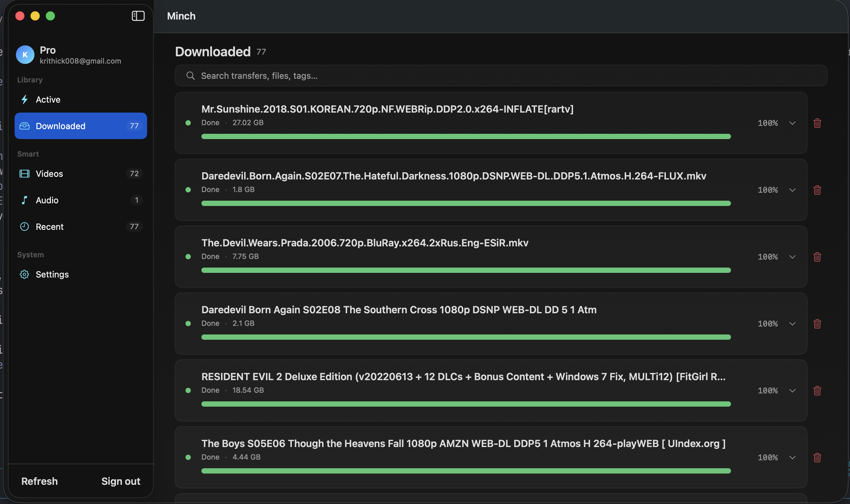Viewport: 850px width, 504px height.
Task: Click the 2.1 GB size label
Action: (x=243, y=323)
